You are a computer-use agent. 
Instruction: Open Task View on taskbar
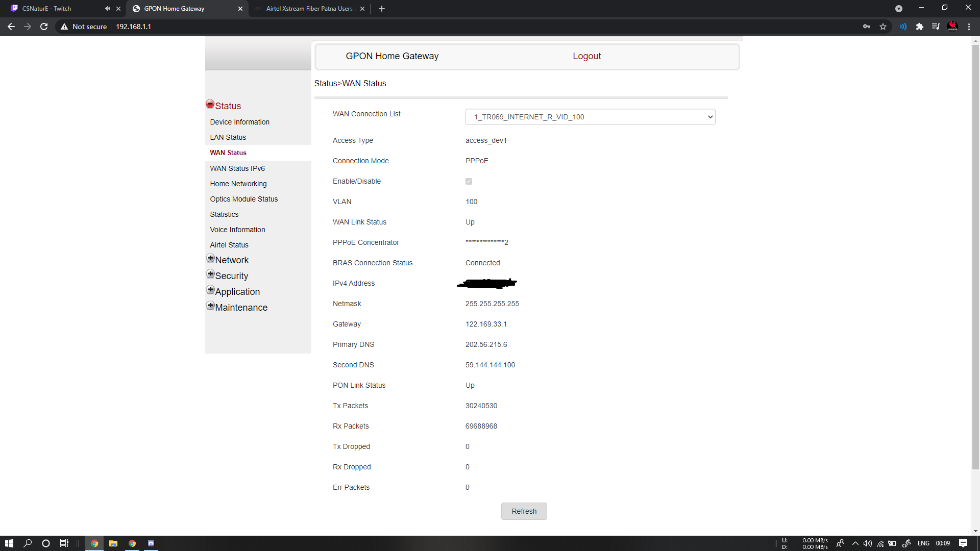pos(64,543)
